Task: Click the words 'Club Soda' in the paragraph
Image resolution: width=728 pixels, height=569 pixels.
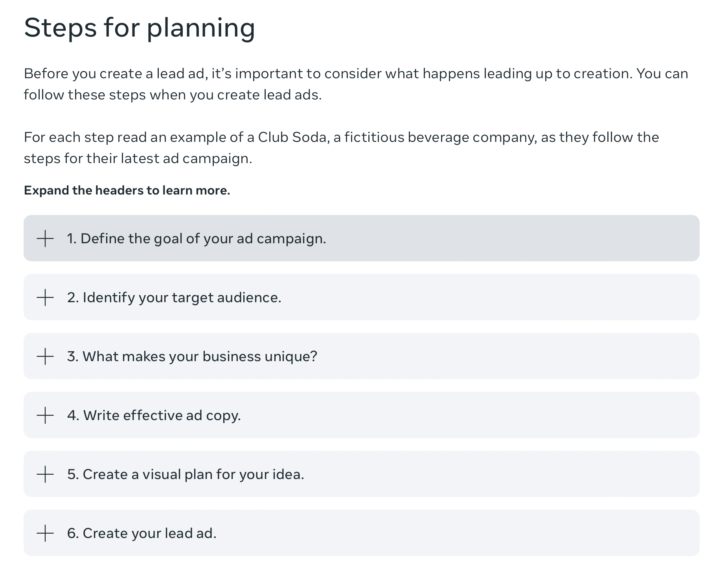Action: pos(292,138)
